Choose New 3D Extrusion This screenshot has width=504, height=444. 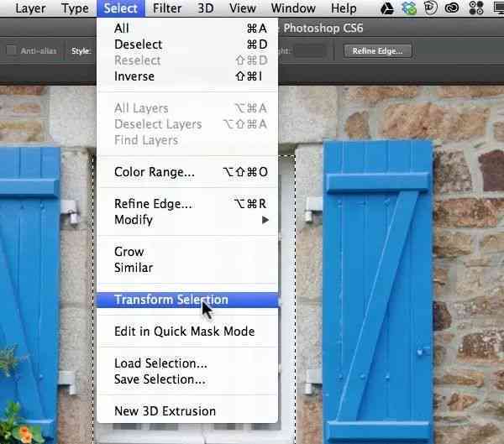pos(187,411)
